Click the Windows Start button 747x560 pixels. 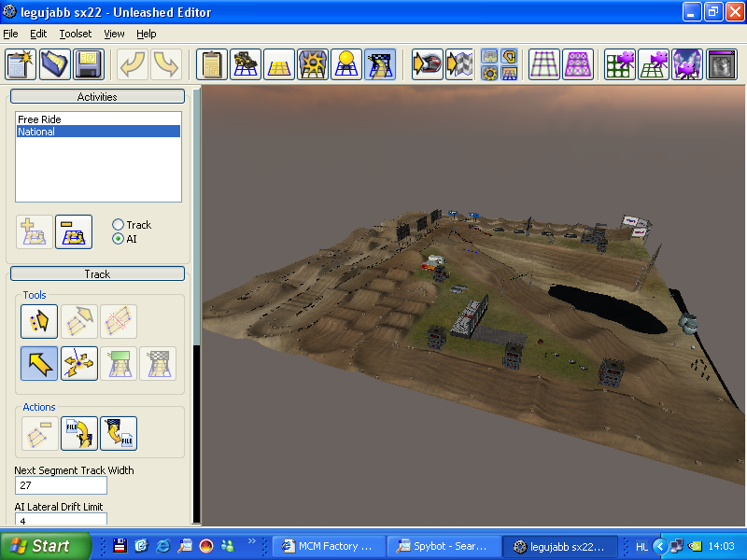pyautogui.click(x=45, y=546)
